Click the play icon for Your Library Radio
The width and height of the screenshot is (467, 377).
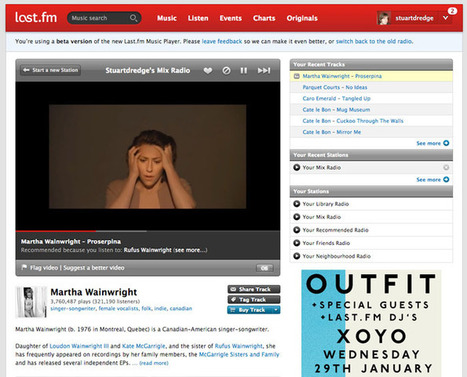296,204
